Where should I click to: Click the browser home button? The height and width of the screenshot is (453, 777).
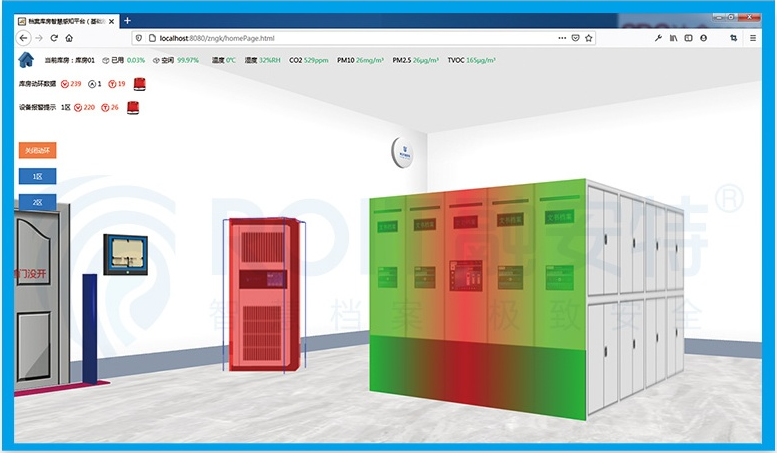69,38
